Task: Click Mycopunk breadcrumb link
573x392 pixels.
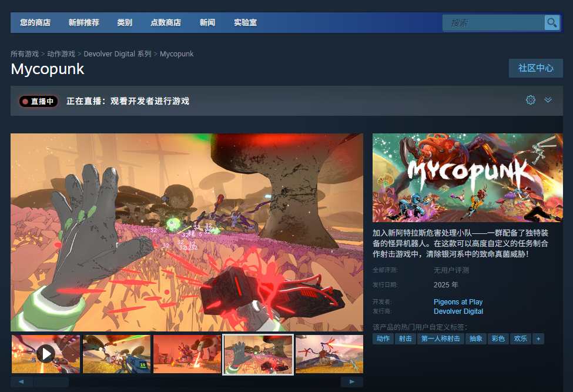Action: (x=176, y=53)
